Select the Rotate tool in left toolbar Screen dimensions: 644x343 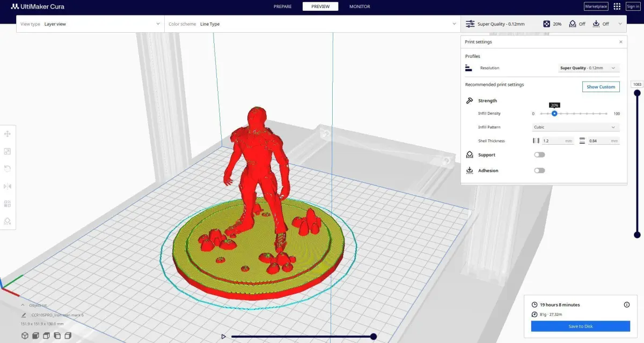pyautogui.click(x=8, y=169)
